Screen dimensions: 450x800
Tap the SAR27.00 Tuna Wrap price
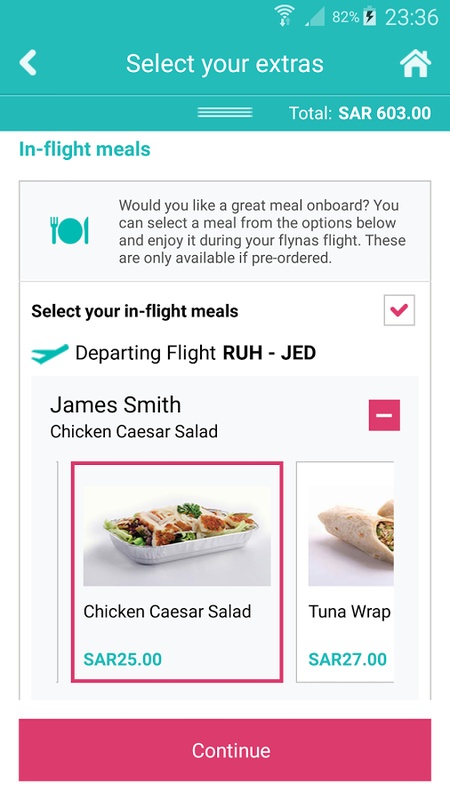(x=347, y=659)
